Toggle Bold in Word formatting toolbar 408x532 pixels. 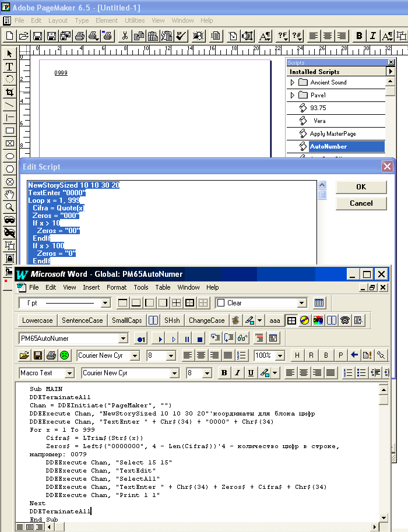click(x=224, y=373)
